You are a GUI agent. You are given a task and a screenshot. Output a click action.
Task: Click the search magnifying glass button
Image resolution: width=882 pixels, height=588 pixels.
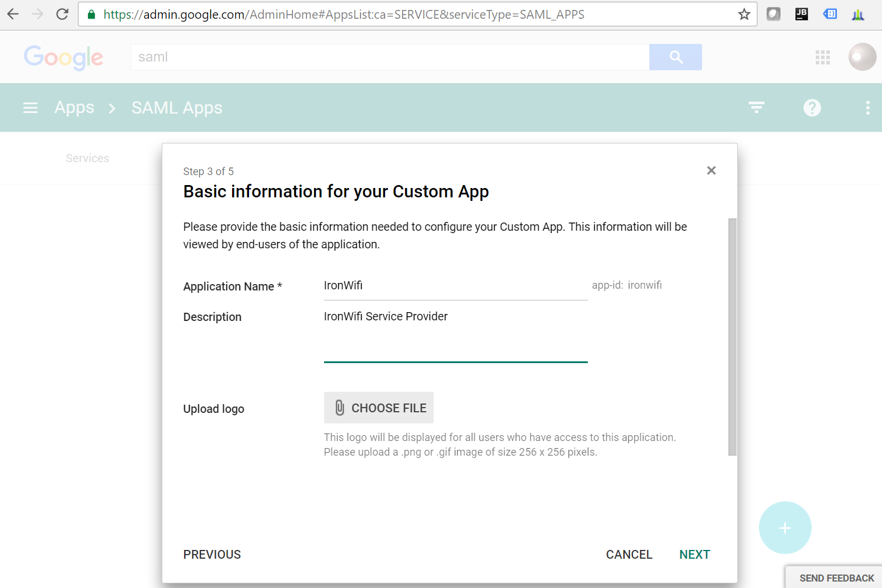pyautogui.click(x=675, y=57)
